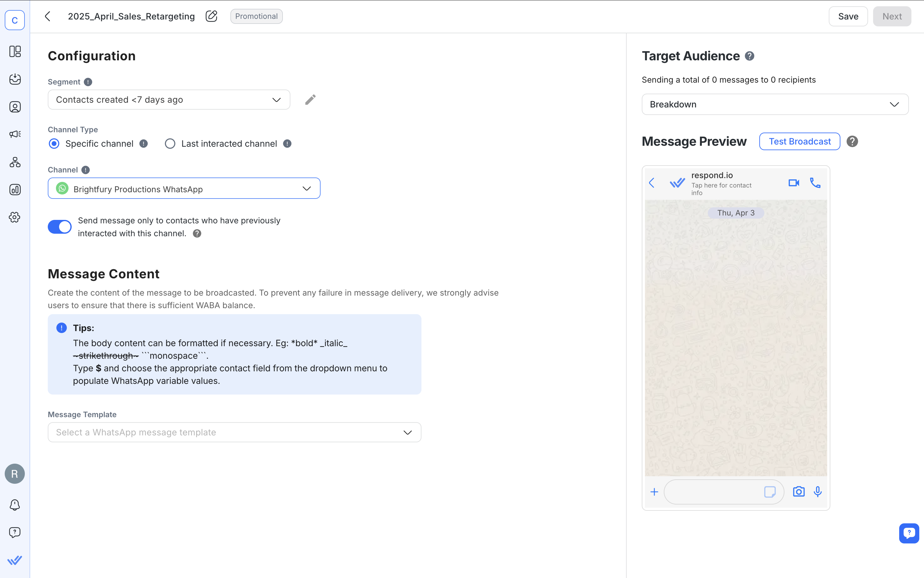Click the Save button
The image size is (924, 578).
[x=848, y=16]
